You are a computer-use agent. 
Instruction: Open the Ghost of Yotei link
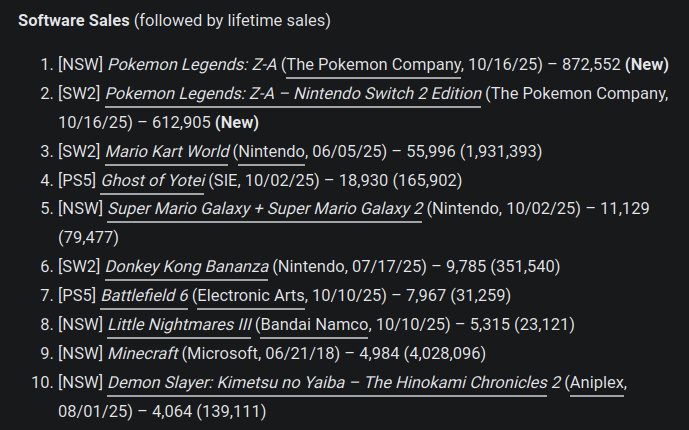coord(153,181)
